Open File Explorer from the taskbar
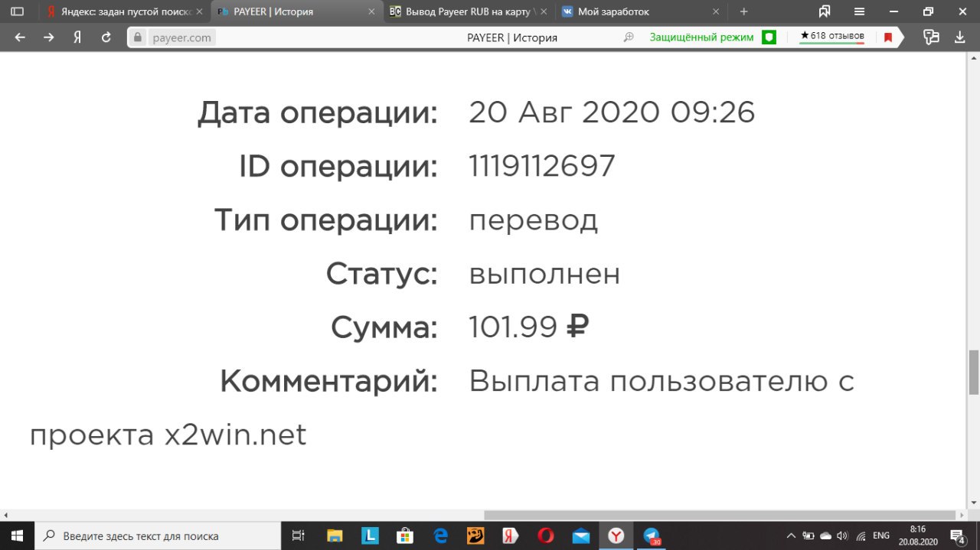The height and width of the screenshot is (550, 980). coord(335,535)
